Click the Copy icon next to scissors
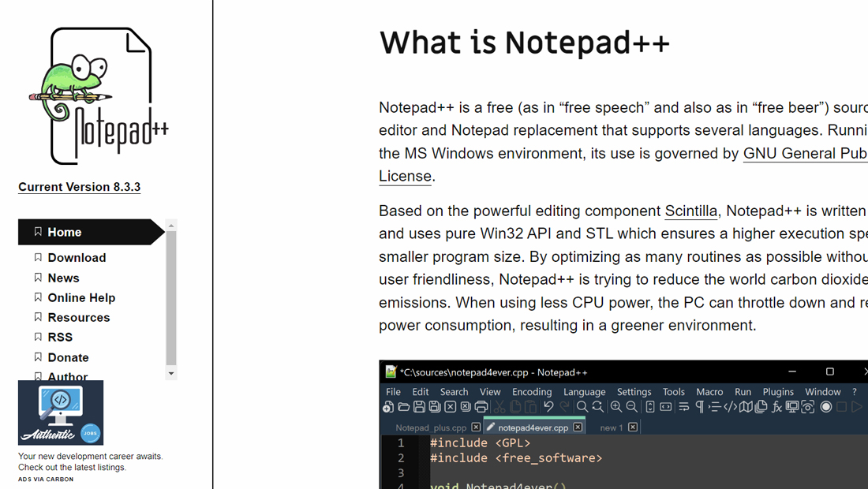This screenshot has height=489, width=868. 514,407
